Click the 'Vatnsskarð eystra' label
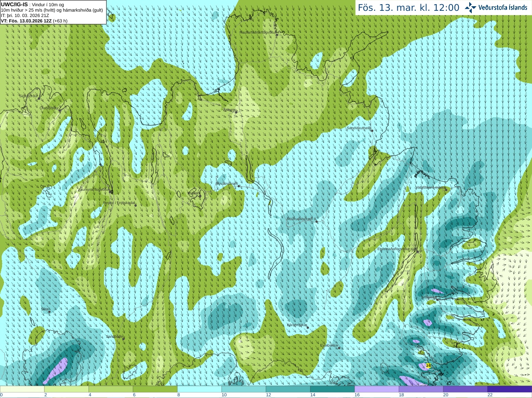 click(x=431, y=187)
